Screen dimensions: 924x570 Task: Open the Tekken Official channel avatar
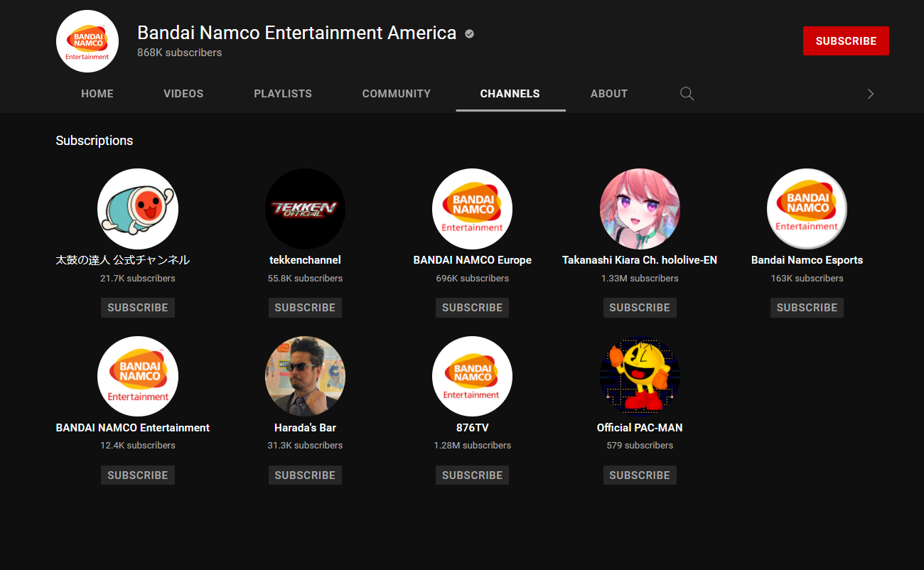click(305, 209)
